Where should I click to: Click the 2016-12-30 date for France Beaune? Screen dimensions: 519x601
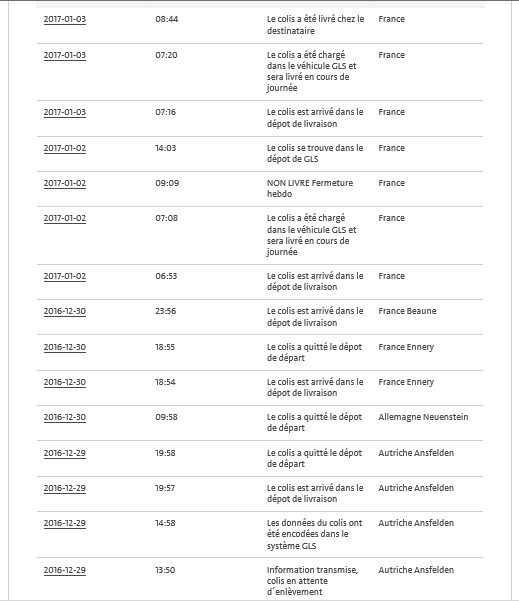click(x=65, y=311)
